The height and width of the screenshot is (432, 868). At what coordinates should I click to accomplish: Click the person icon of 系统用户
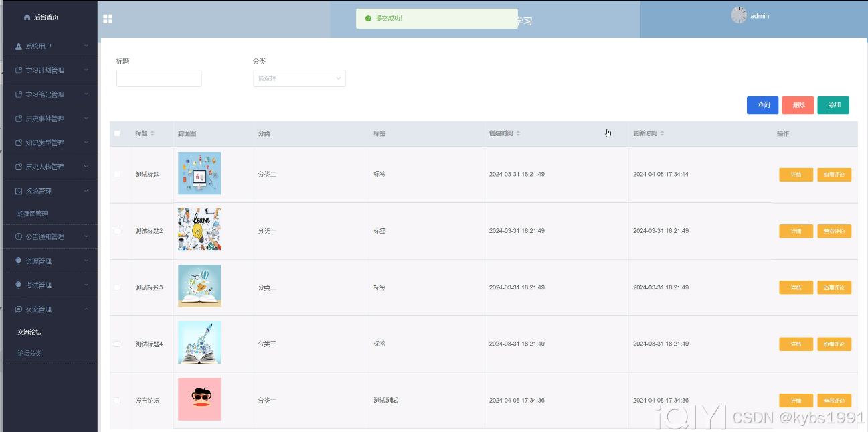(19, 46)
